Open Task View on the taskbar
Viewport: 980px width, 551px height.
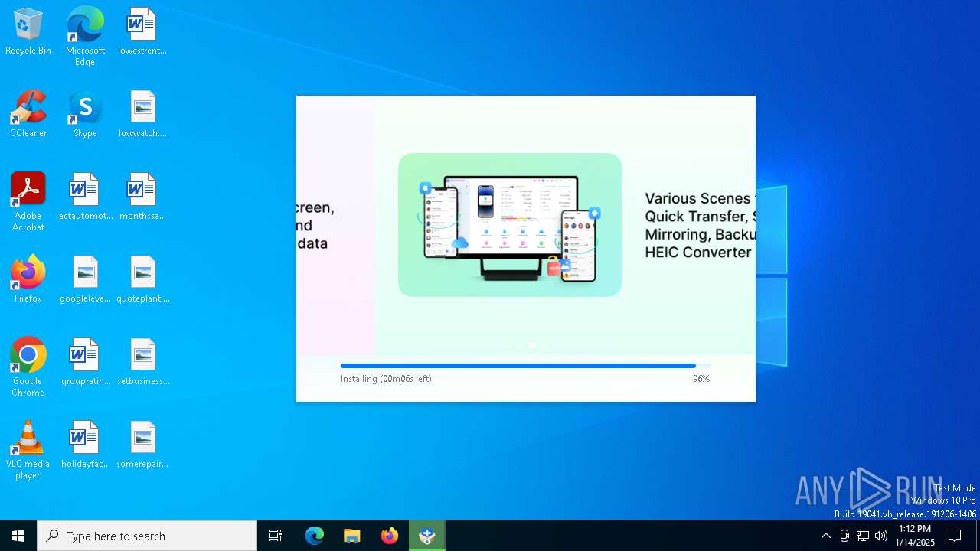[276, 536]
